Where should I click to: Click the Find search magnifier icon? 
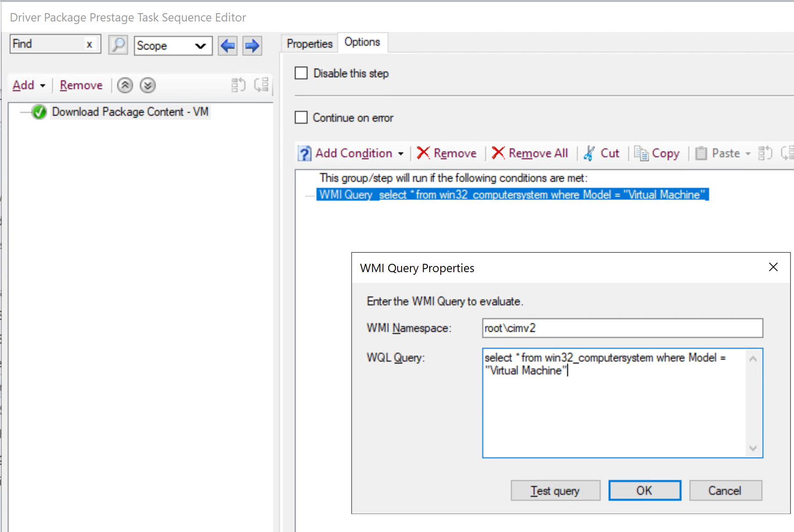pyautogui.click(x=117, y=45)
